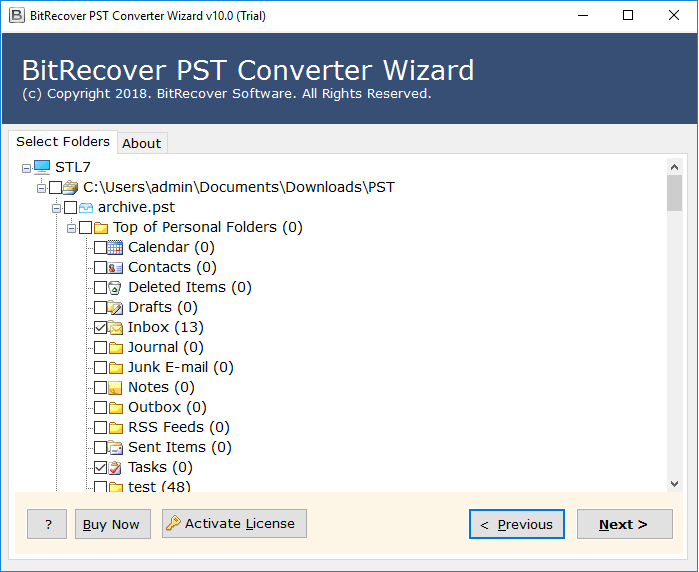Proceed with the Next button
Viewport: 699px width, 572px height.
pos(625,524)
